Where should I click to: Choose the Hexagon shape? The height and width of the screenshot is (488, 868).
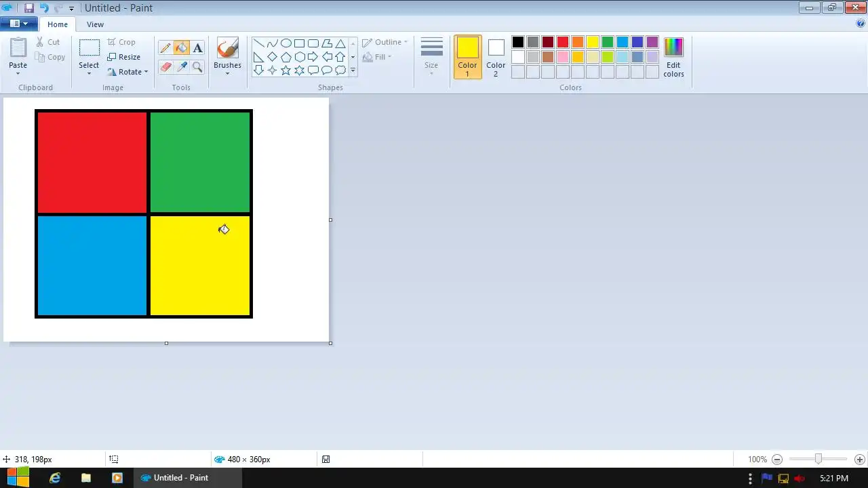click(x=300, y=57)
